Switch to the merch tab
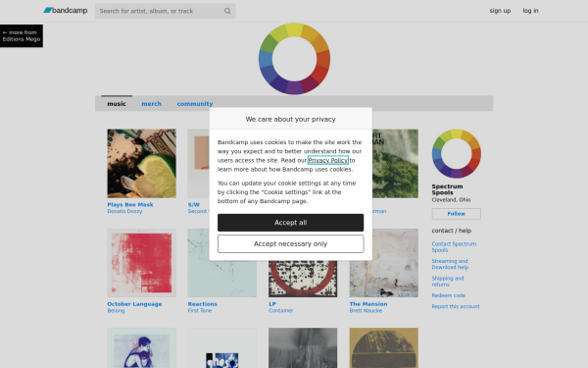 pos(152,104)
